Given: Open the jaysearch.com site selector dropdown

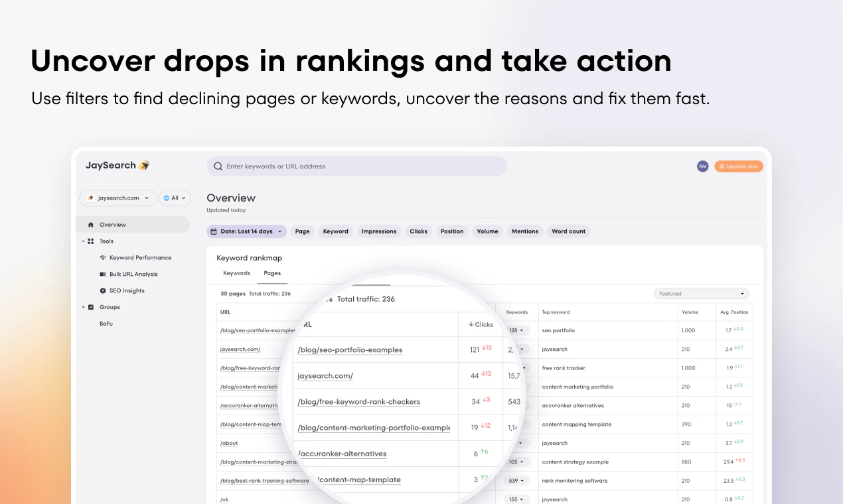Looking at the screenshot, I should [x=118, y=198].
